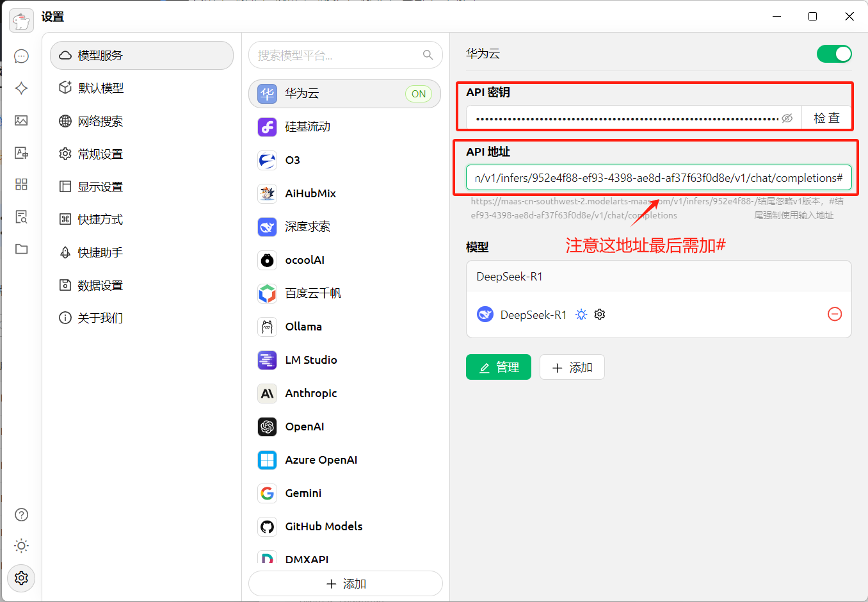Select the LM Studio provider icon
The width and height of the screenshot is (868, 602).
(267, 360)
